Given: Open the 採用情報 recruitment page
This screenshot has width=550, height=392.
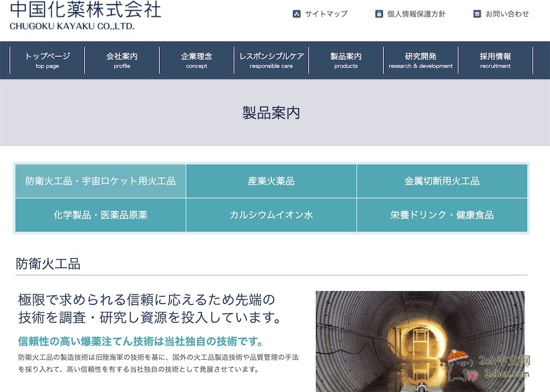Looking at the screenshot, I should [x=495, y=60].
